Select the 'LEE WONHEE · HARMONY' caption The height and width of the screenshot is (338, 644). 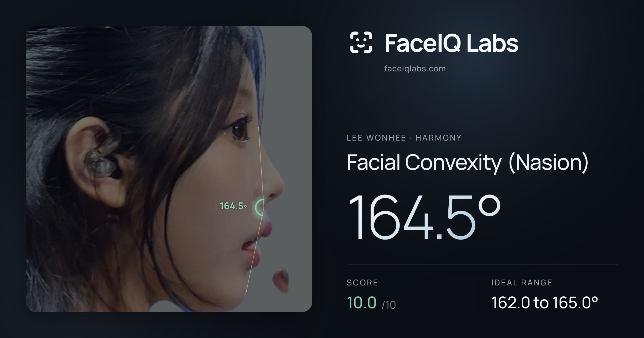click(x=404, y=138)
